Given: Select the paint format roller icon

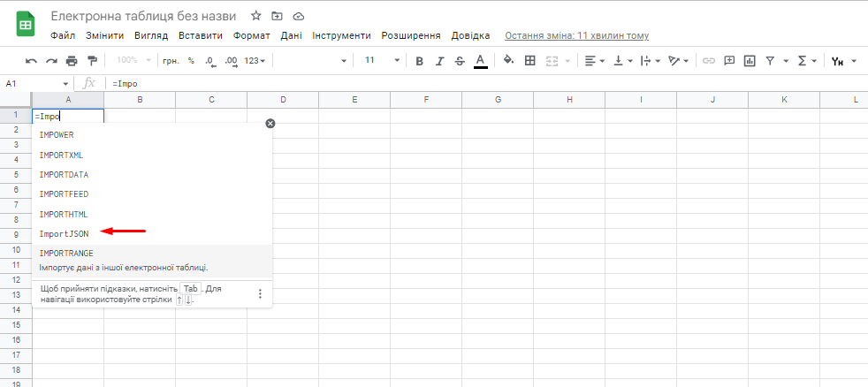Looking at the screenshot, I should pos(92,61).
